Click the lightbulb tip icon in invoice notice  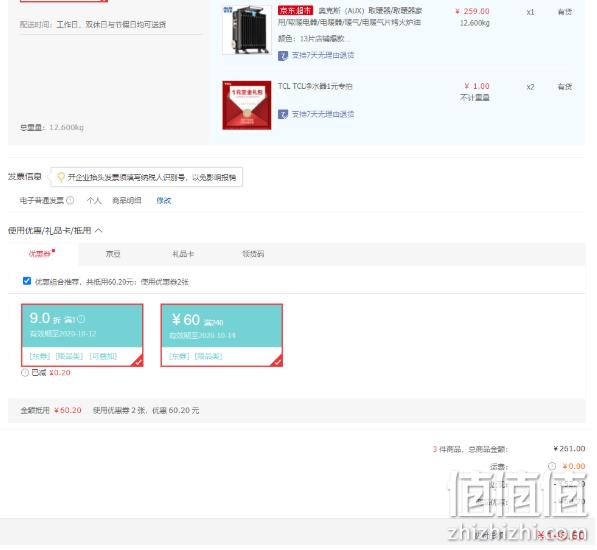61,177
